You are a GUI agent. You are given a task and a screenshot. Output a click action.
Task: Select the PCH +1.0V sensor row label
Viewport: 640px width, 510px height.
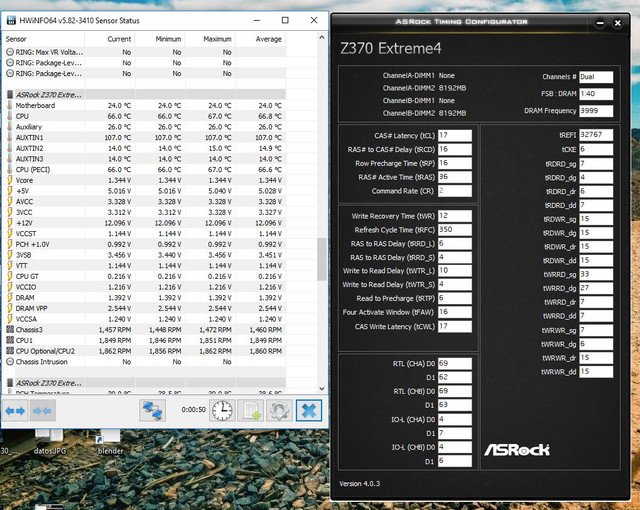(x=32, y=244)
